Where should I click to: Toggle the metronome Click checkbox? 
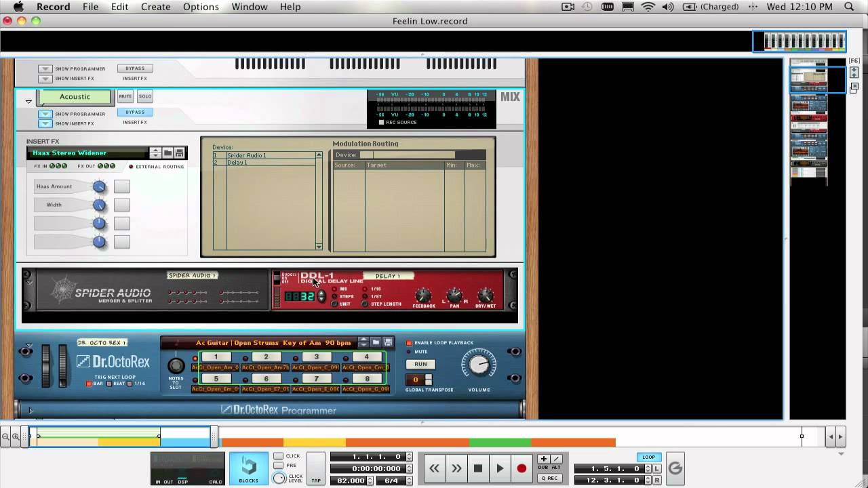279,456
